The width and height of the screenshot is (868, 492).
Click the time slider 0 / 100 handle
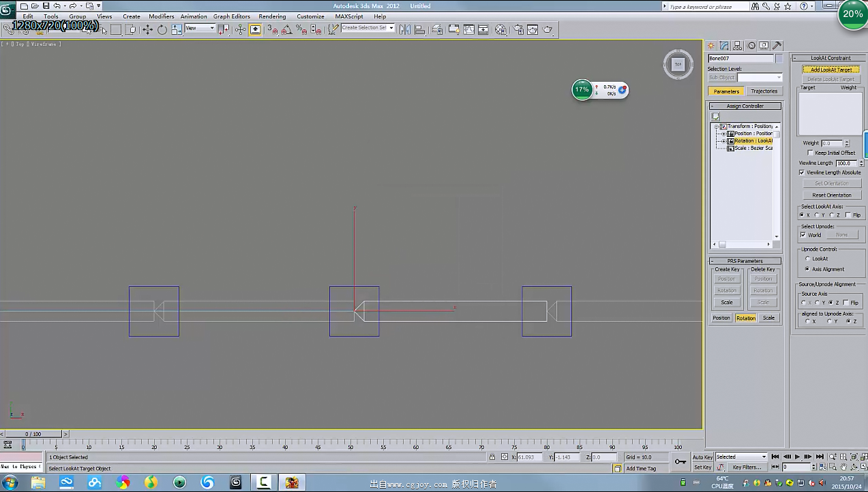(x=33, y=434)
